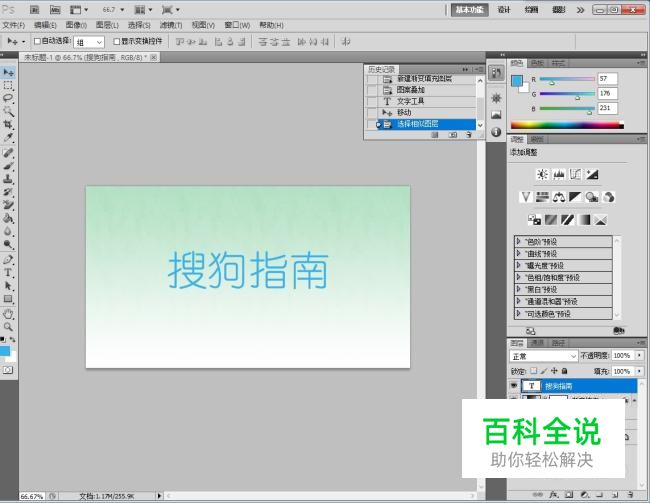This screenshot has width=650, height=503.
Task: Swap foreground and background colors
Action: (x=13, y=339)
